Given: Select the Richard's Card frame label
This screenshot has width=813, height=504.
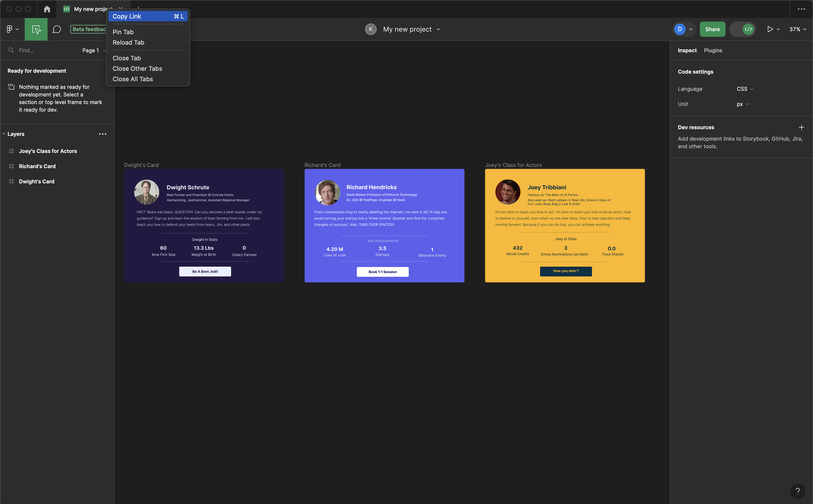Looking at the screenshot, I should pyautogui.click(x=322, y=165).
